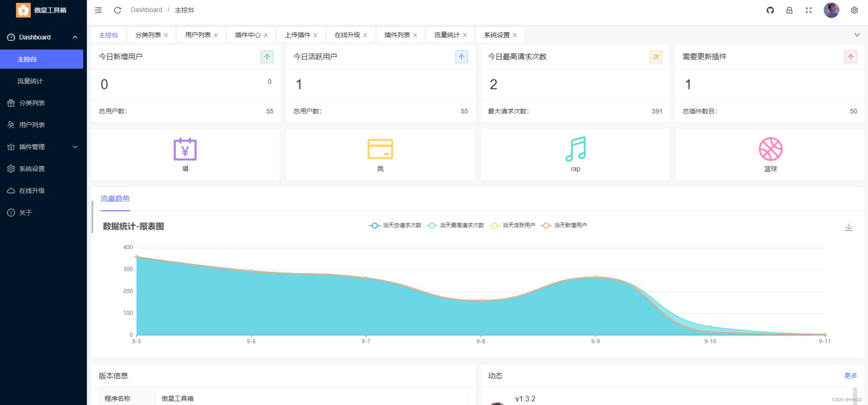Click the 更多 link in 动态 panel
The image size is (868, 405).
[850, 375]
